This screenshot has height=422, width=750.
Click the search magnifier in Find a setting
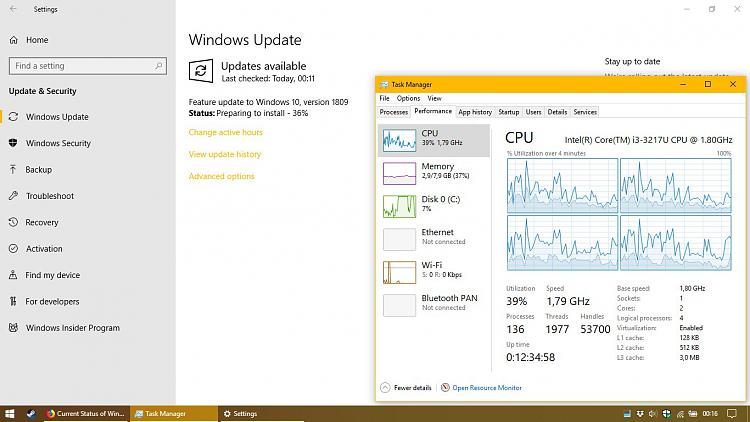159,66
